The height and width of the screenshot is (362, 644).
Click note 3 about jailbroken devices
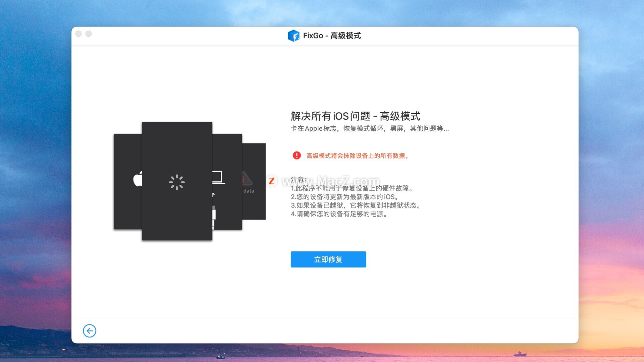click(x=356, y=205)
